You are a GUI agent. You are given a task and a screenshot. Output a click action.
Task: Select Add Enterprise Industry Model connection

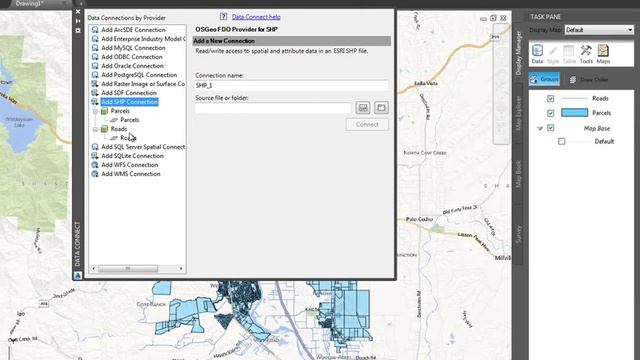point(143,39)
